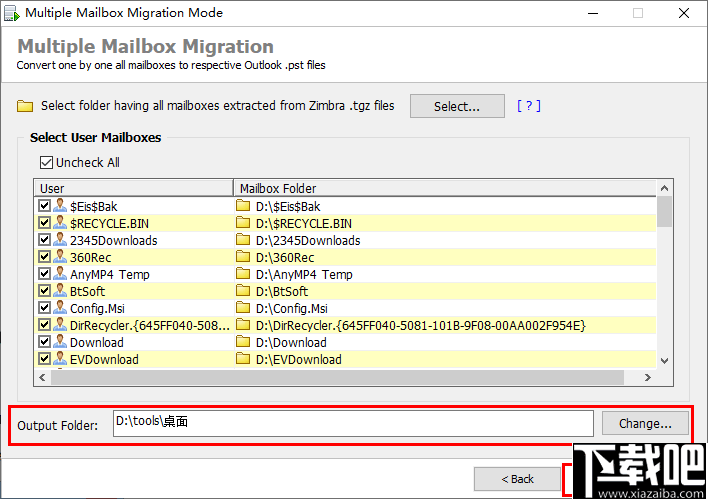The height and width of the screenshot is (499, 708).
Task: Select the EVDownload user name text
Action: (104, 359)
